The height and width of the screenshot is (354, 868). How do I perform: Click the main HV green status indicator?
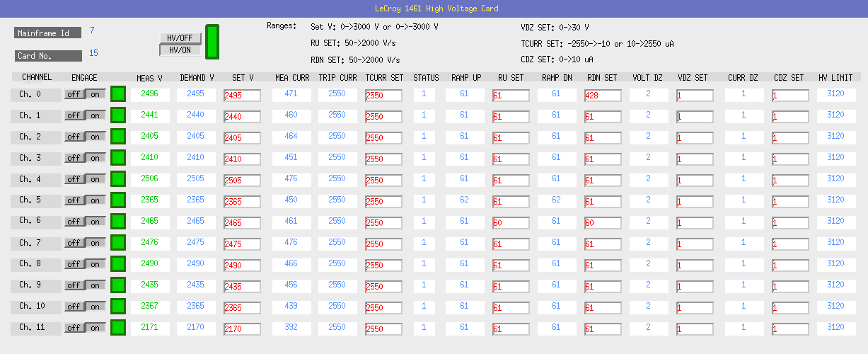click(212, 42)
